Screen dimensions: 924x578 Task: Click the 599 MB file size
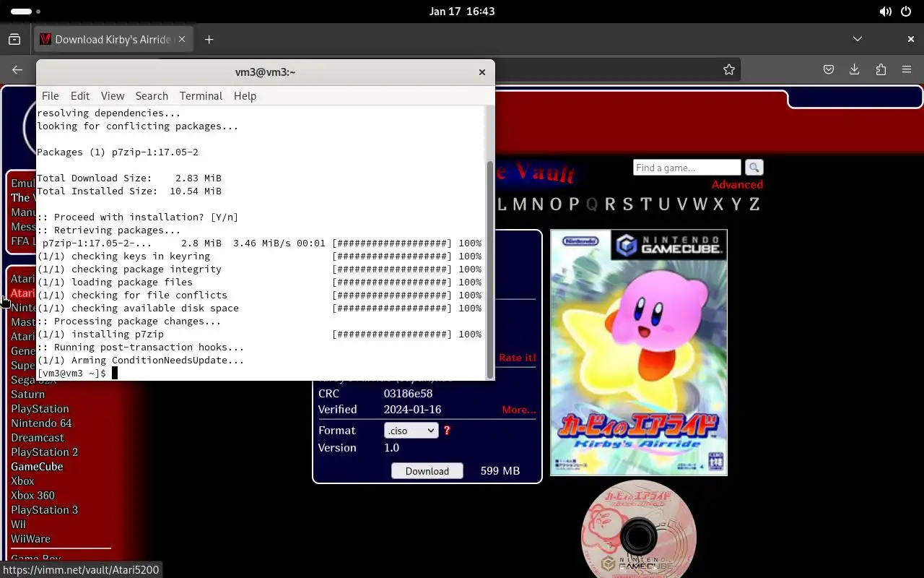[500, 471]
